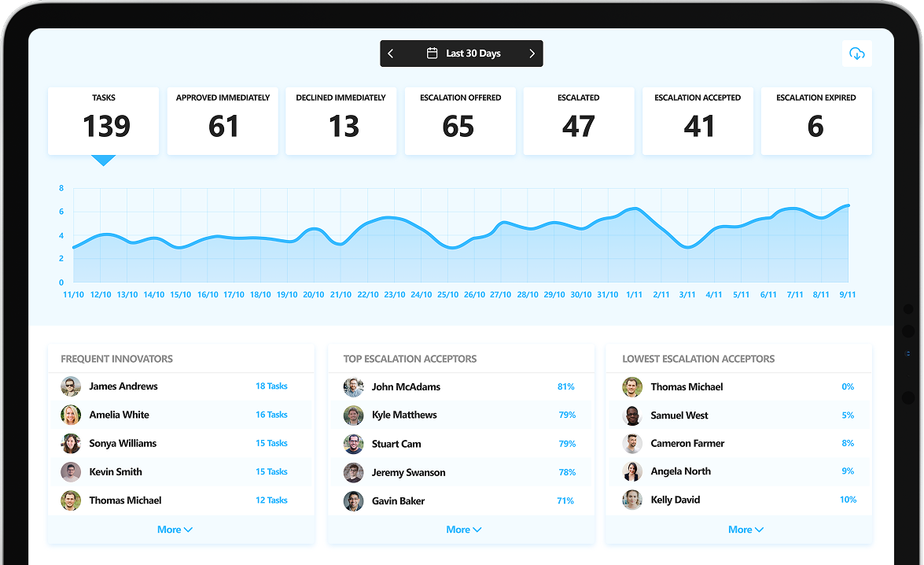Screen dimensions: 924x565
Task: Open the Last 30 Days date range selector
Action: [x=462, y=54]
